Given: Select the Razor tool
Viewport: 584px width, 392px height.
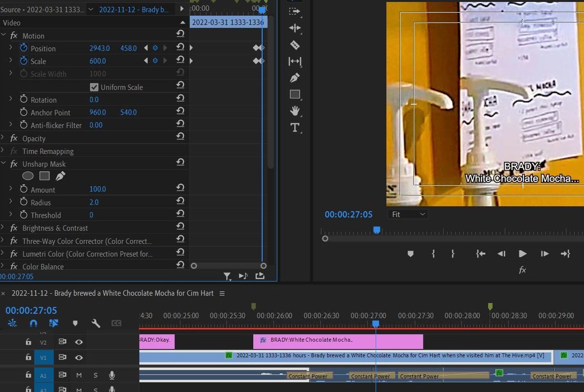Looking at the screenshot, I should tap(294, 45).
